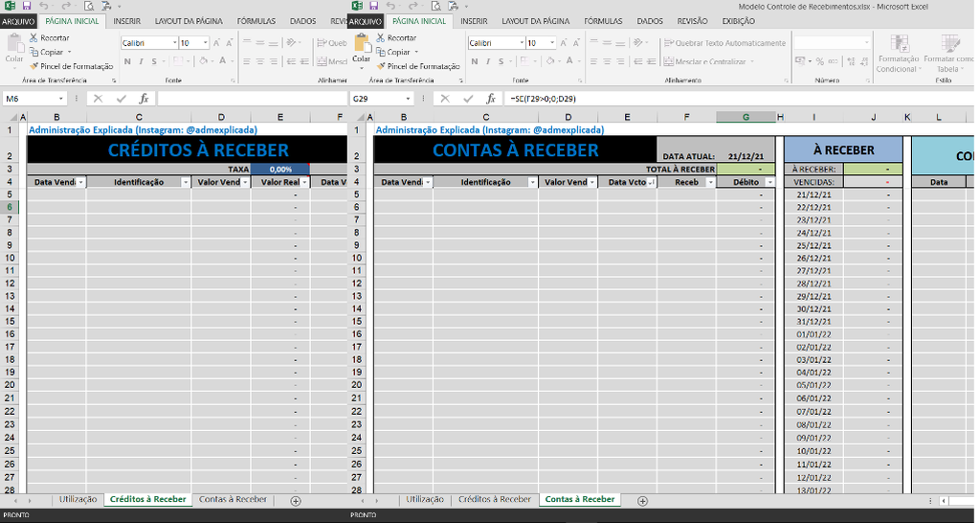Expand number format dropdown in the right window

point(866,43)
